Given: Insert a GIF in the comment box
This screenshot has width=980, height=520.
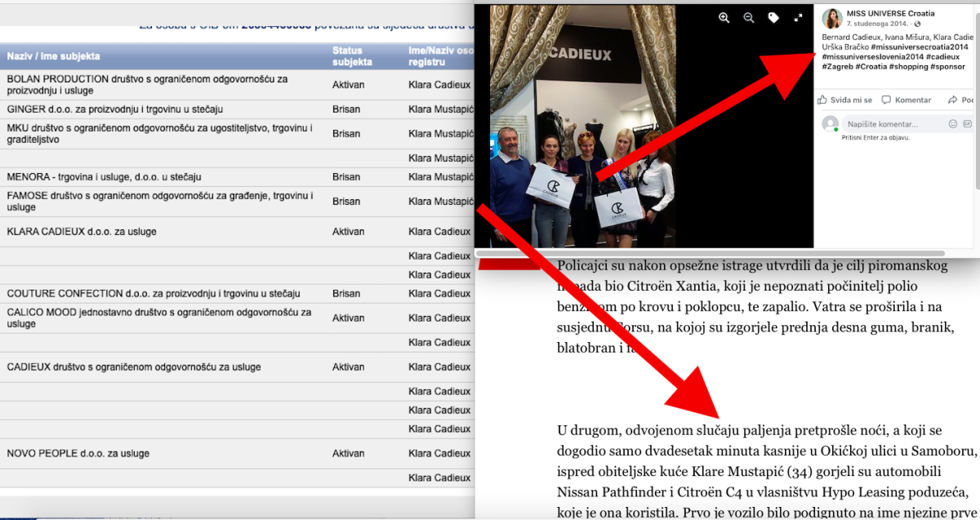Looking at the screenshot, I should tap(968, 124).
